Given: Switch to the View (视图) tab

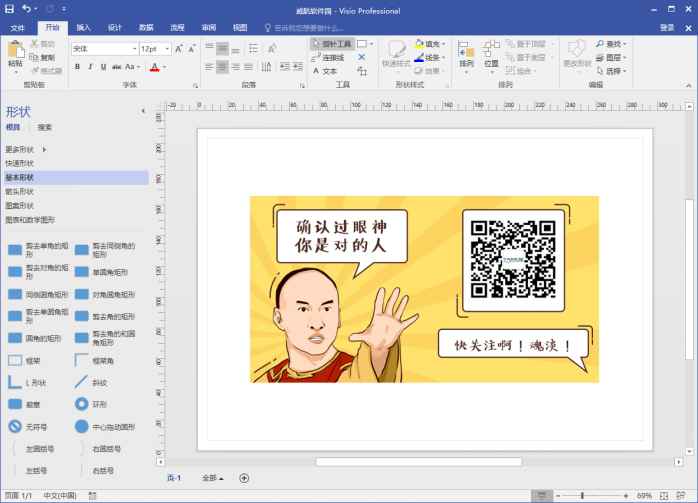Looking at the screenshot, I should point(240,28).
